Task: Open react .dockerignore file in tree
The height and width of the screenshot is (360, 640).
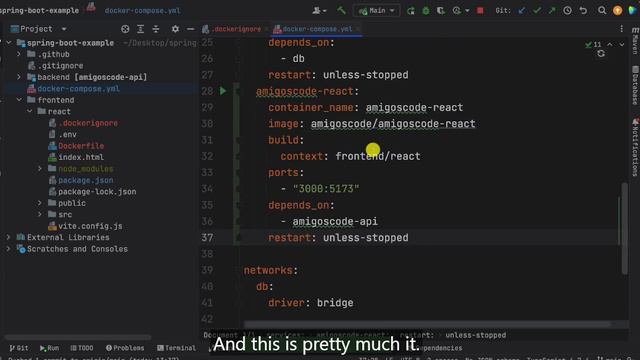Action: tap(83, 123)
